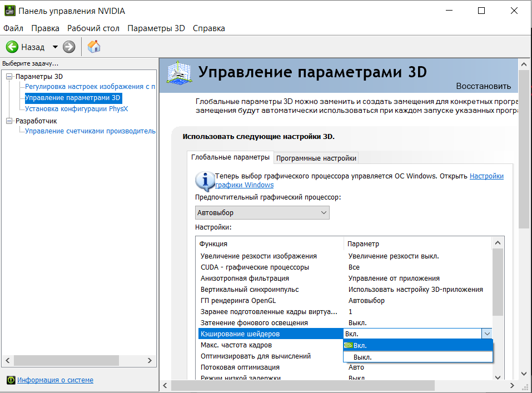The width and height of the screenshot is (532, 393).
Task: Click the 3D settings header illustration
Action: click(x=179, y=72)
